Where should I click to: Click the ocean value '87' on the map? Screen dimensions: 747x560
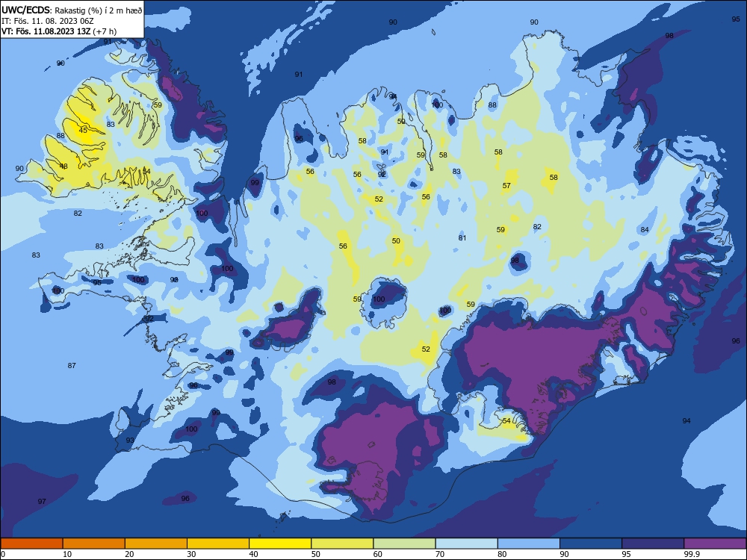point(72,366)
